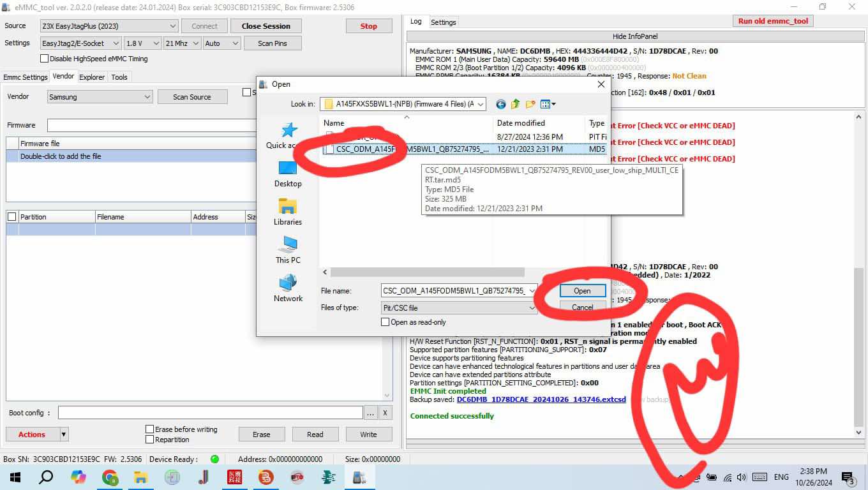Viewport: 868px width, 490px height.
Task: Open the Settings tab beside Log
Action: [x=444, y=22]
